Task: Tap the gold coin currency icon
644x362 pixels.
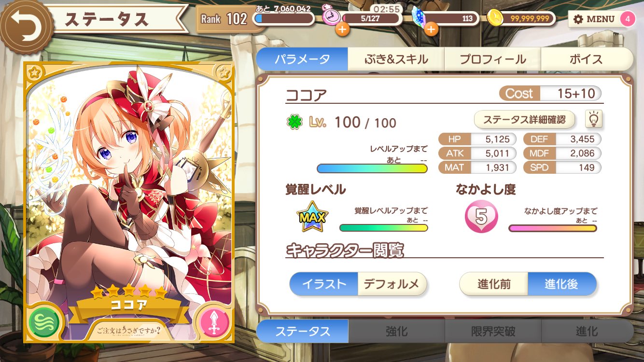Action: (x=495, y=18)
